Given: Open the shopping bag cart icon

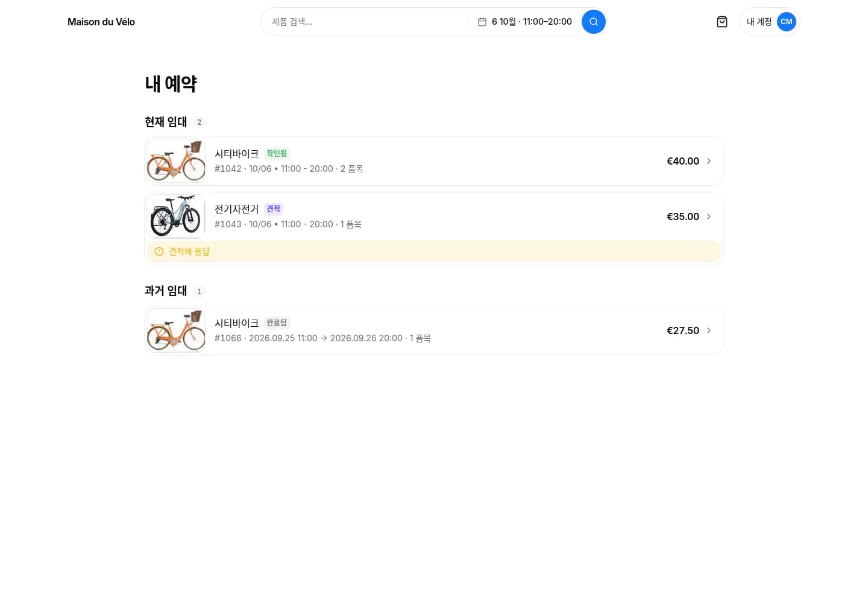Looking at the screenshot, I should [x=722, y=22].
